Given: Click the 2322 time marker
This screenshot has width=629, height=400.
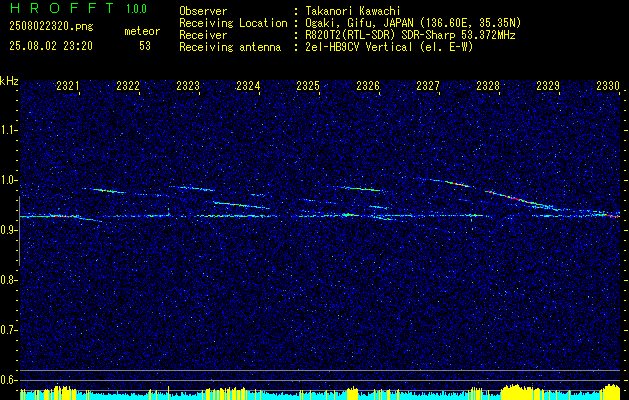Looking at the screenshot, I should pyautogui.click(x=128, y=85).
